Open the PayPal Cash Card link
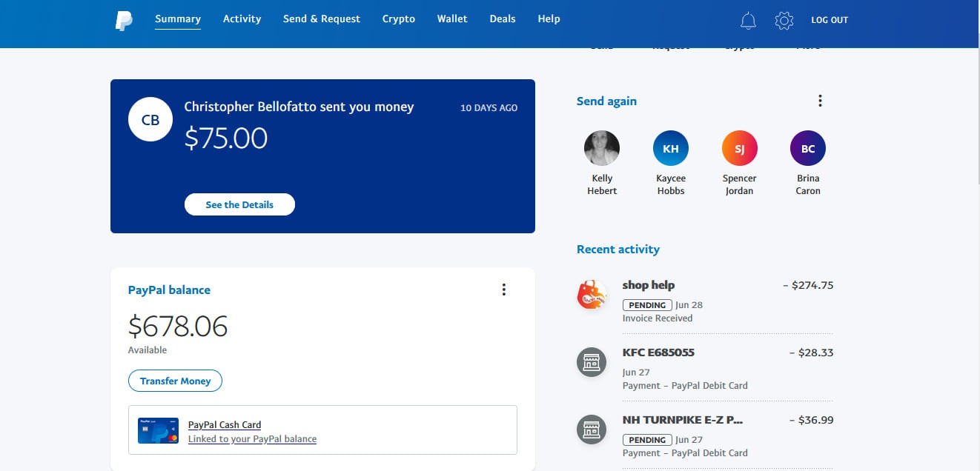Screen dimensions: 980x471 coord(225,424)
